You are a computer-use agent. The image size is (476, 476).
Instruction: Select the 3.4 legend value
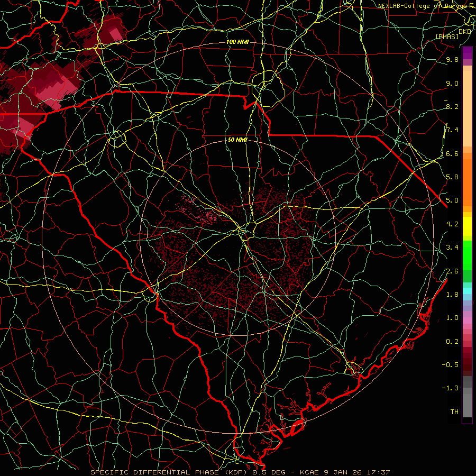[452, 248]
